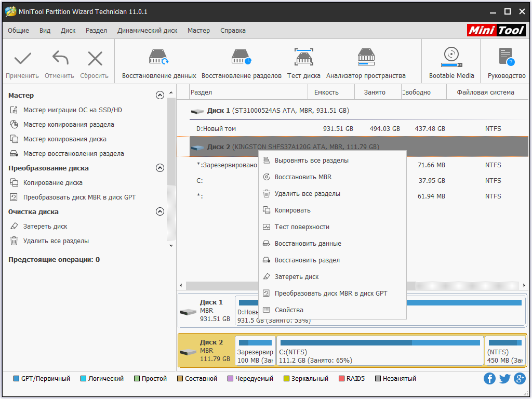Launch the Disk Benchmark icon (Тест диска)
Image resolution: width=532 pixels, height=399 pixels.
pos(303,57)
